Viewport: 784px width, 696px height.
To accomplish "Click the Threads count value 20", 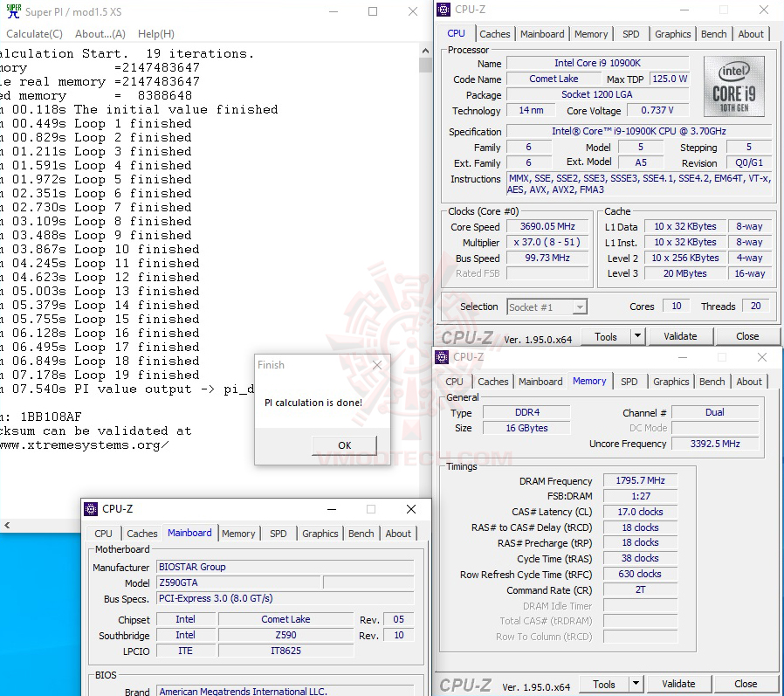I will pyautogui.click(x=755, y=306).
